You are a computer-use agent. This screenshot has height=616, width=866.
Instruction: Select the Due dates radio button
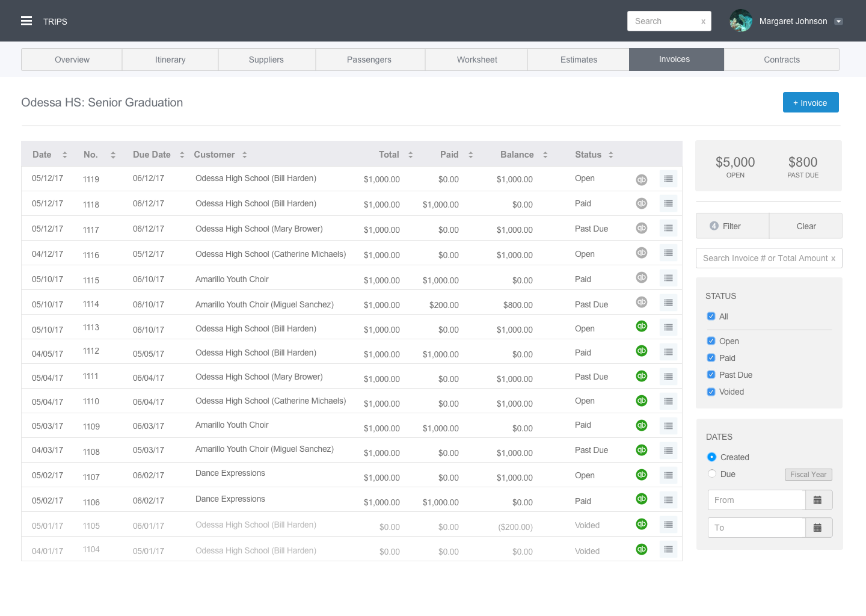(712, 474)
